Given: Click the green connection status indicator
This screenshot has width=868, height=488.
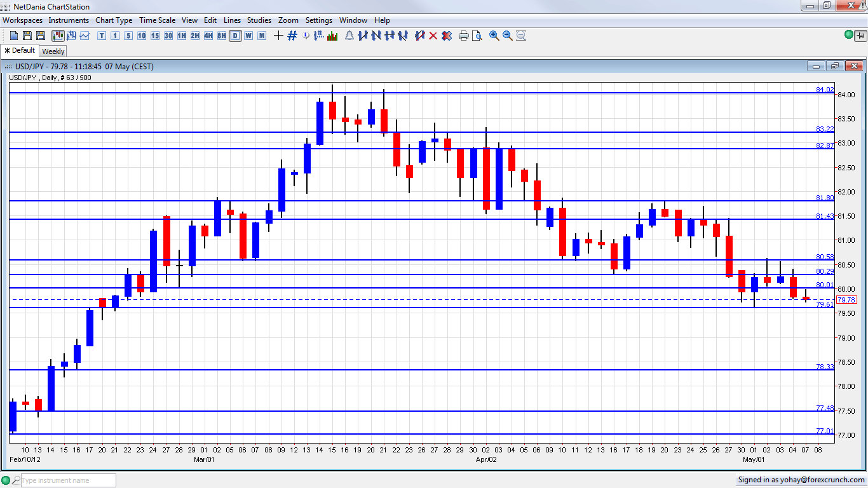Looking at the screenshot, I should [x=850, y=36].
